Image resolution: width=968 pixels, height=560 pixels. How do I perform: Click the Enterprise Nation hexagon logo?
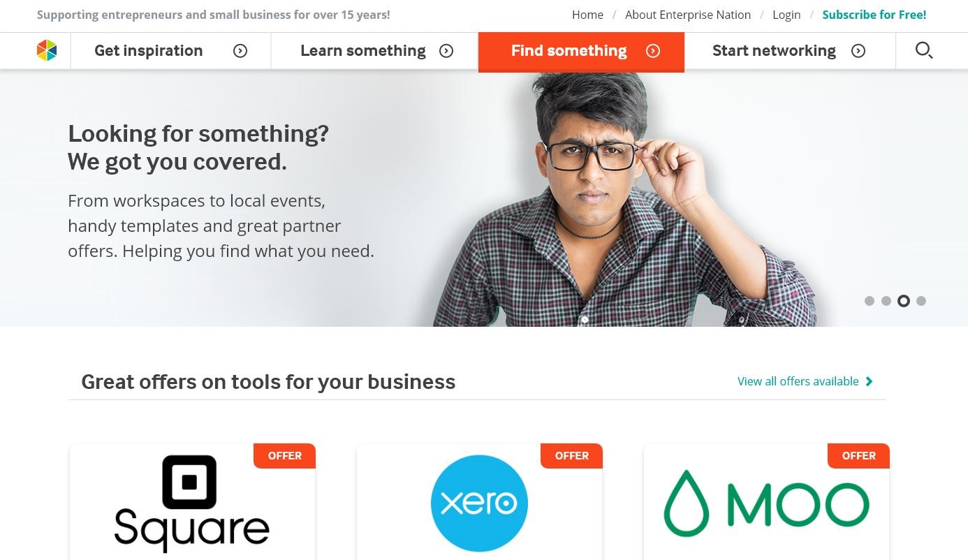tap(47, 50)
